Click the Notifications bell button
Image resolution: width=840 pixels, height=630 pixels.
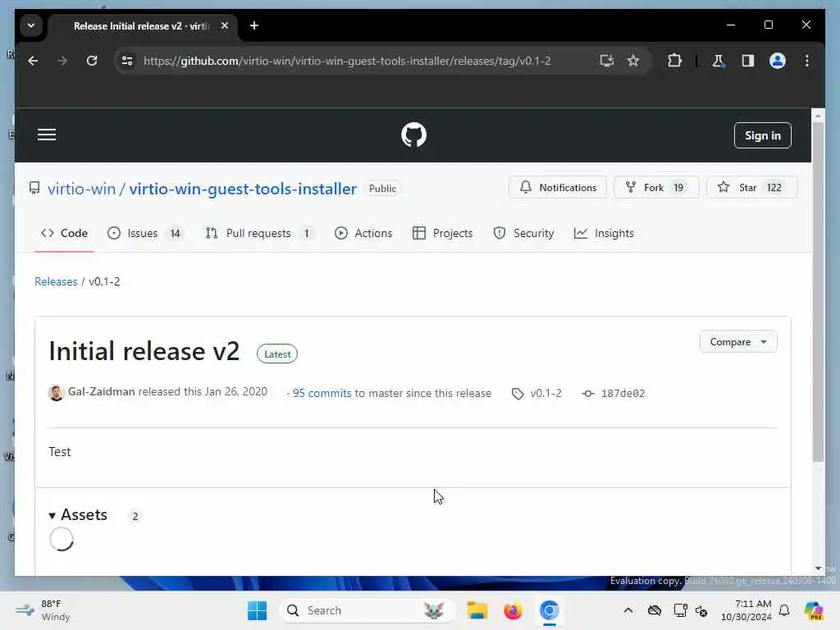point(558,188)
